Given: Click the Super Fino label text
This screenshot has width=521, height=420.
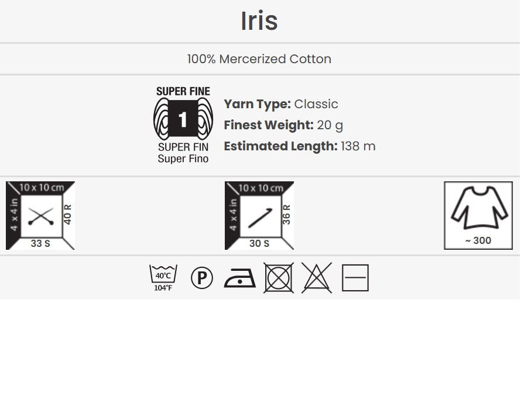Looking at the screenshot, I should coord(183,159).
